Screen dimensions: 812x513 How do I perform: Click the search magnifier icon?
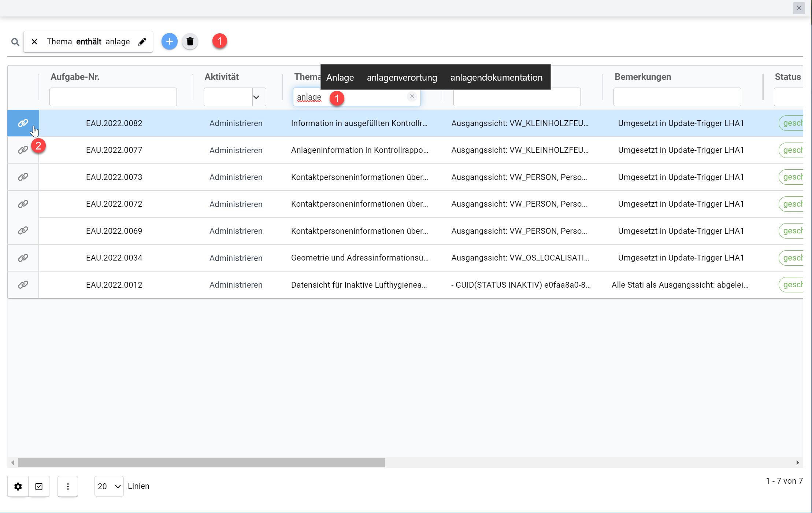15,42
